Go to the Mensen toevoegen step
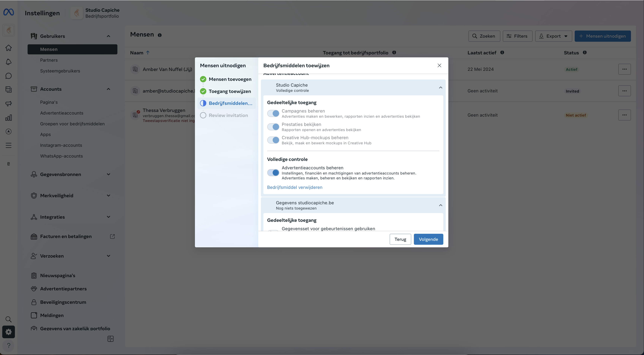The image size is (644, 355). [x=226, y=79]
